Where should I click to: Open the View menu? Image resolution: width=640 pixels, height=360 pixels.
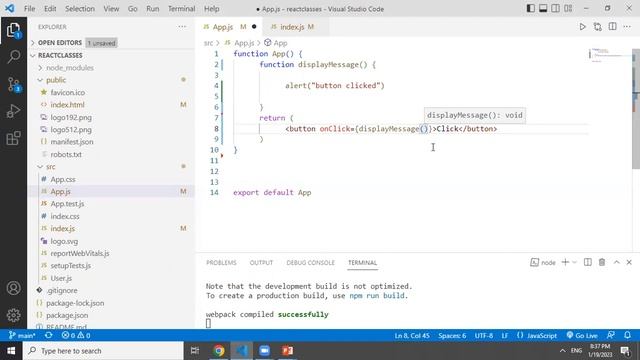coord(111,9)
